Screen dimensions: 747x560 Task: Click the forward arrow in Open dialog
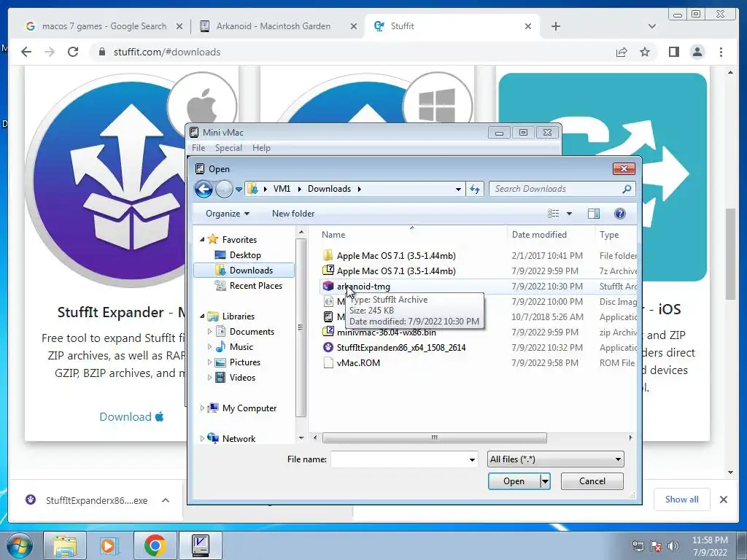coord(223,189)
